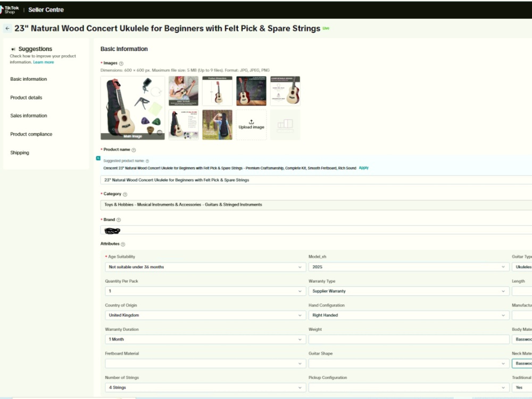This screenshot has height=399, width=532.
Task: Select the outdoor forest carrying-bag thumbnail
Action: (x=217, y=124)
